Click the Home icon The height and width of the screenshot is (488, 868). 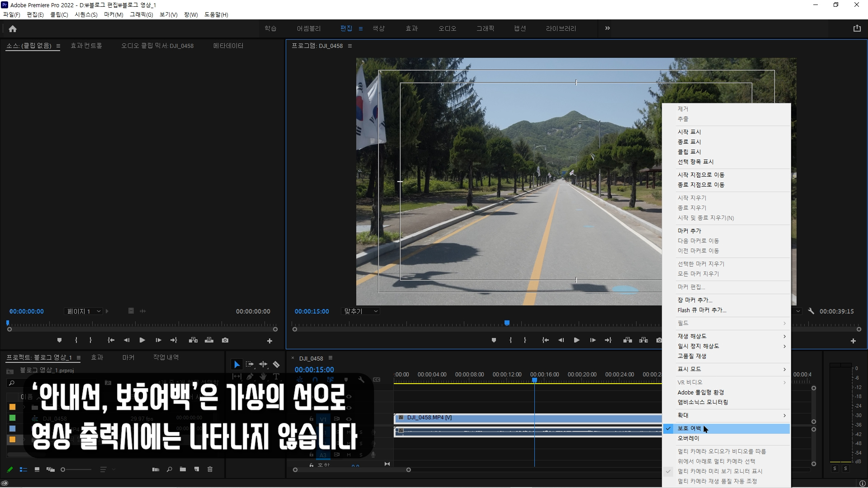(13, 29)
